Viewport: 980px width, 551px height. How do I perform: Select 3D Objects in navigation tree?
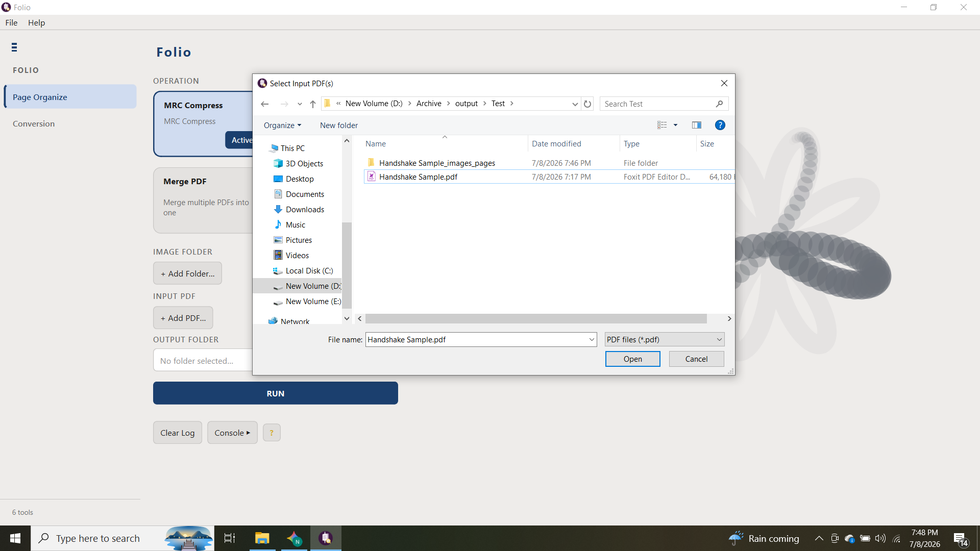pyautogui.click(x=304, y=163)
